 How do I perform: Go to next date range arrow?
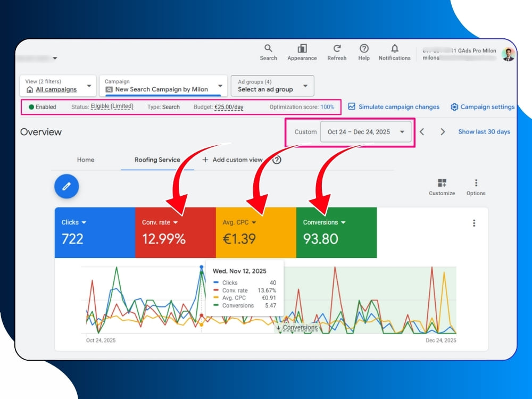tap(443, 131)
